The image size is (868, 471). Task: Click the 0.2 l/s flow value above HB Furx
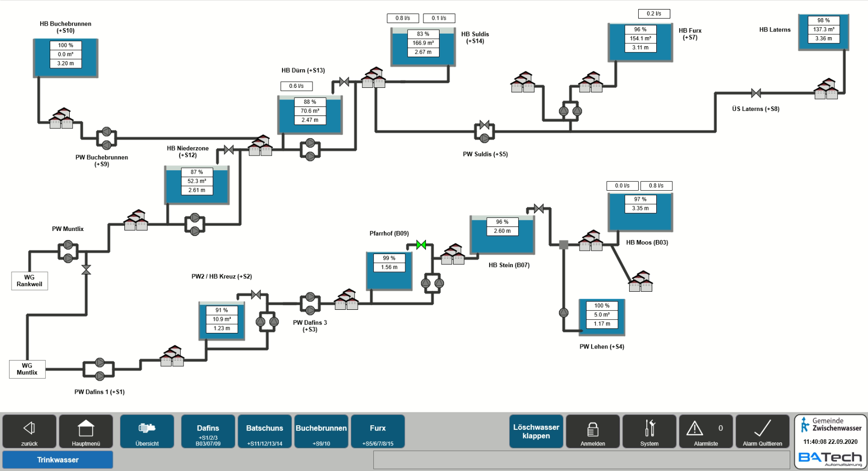654,14
